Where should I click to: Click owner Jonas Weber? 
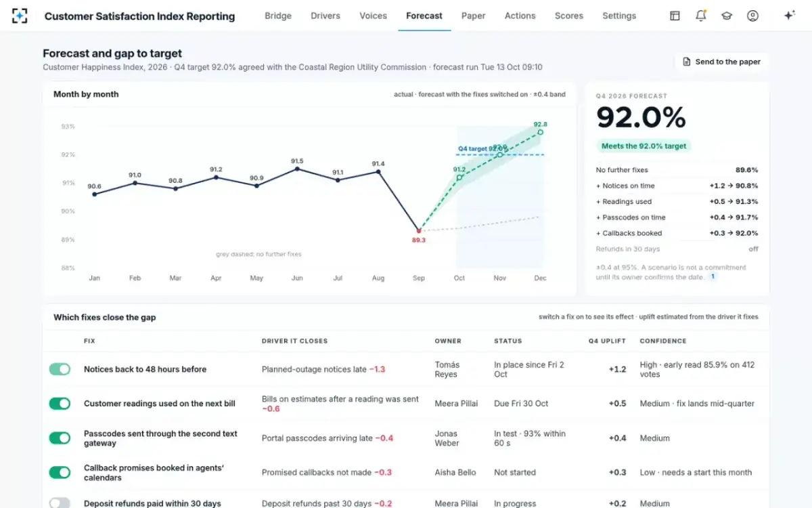pyautogui.click(x=447, y=438)
